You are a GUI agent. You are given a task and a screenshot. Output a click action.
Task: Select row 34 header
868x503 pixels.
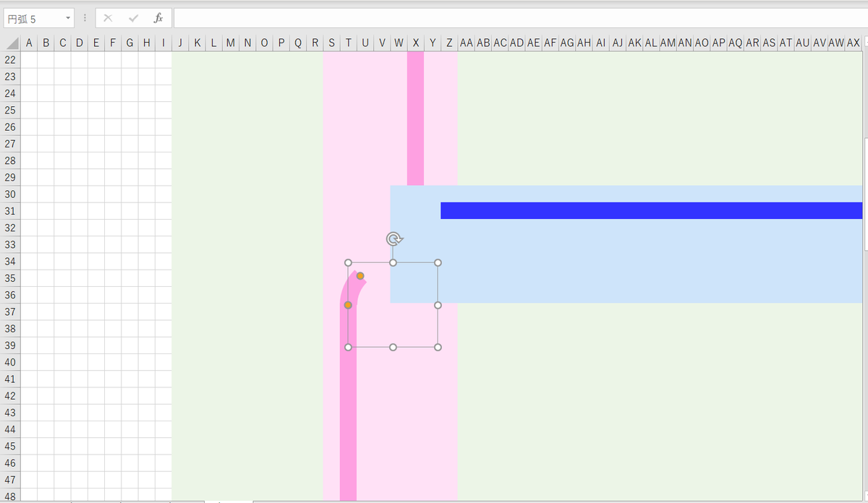click(x=10, y=261)
